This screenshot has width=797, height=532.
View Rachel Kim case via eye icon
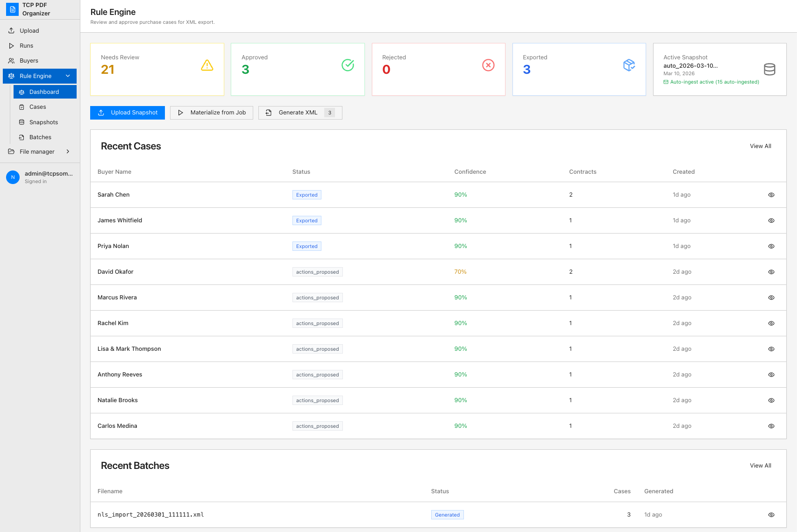click(771, 324)
